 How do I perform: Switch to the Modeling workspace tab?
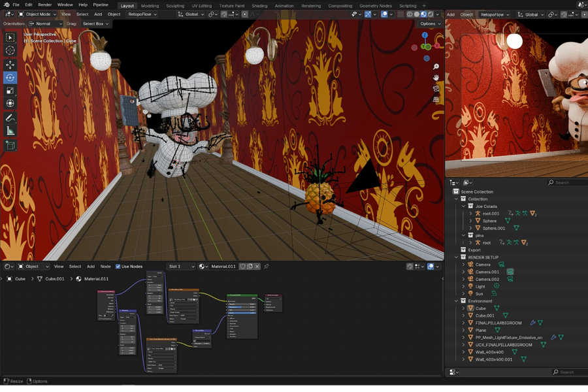[x=150, y=6]
